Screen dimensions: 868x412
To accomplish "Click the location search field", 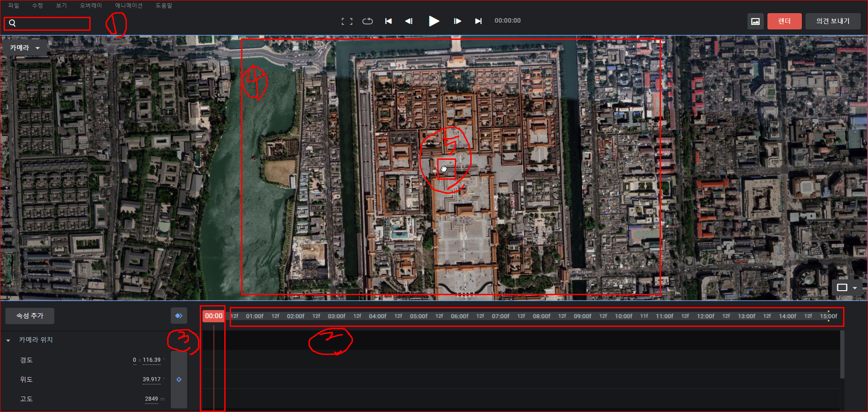I will 47,24.
